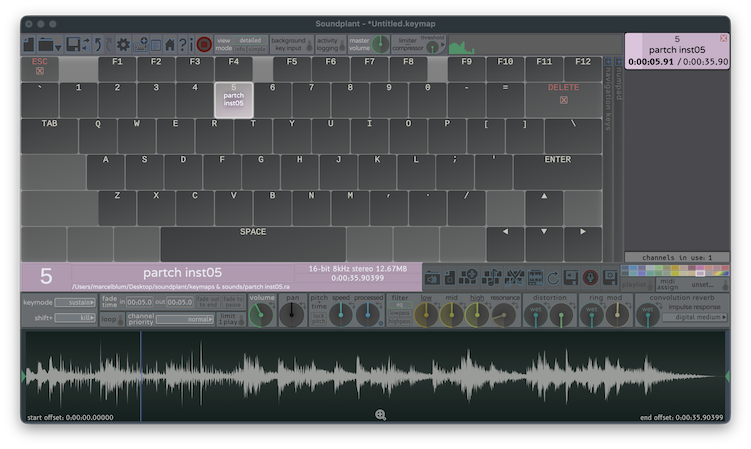
Task: Open preferences with the gear icon
Action: [x=123, y=45]
